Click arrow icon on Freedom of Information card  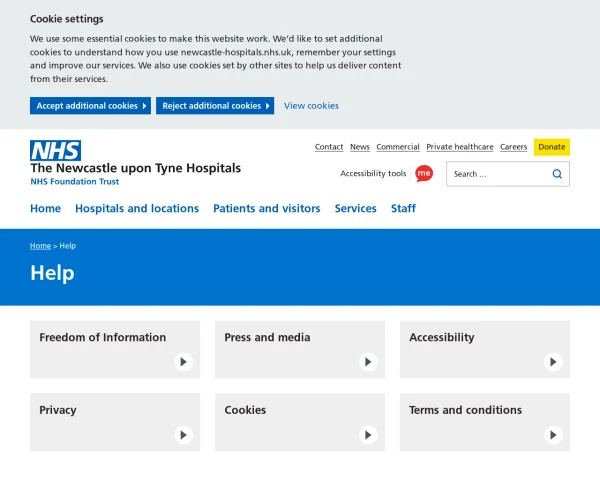(x=183, y=362)
